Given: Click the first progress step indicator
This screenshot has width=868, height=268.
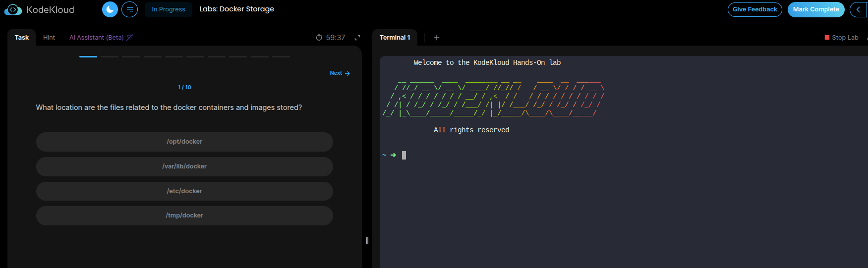Looking at the screenshot, I should point(88,56).
